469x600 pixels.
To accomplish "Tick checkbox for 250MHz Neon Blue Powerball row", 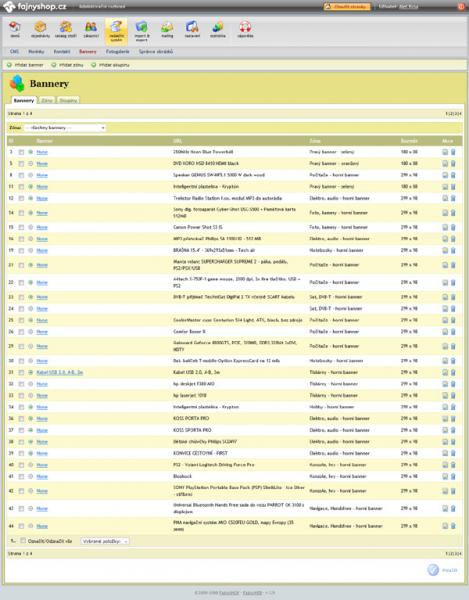I will [21, 152].
